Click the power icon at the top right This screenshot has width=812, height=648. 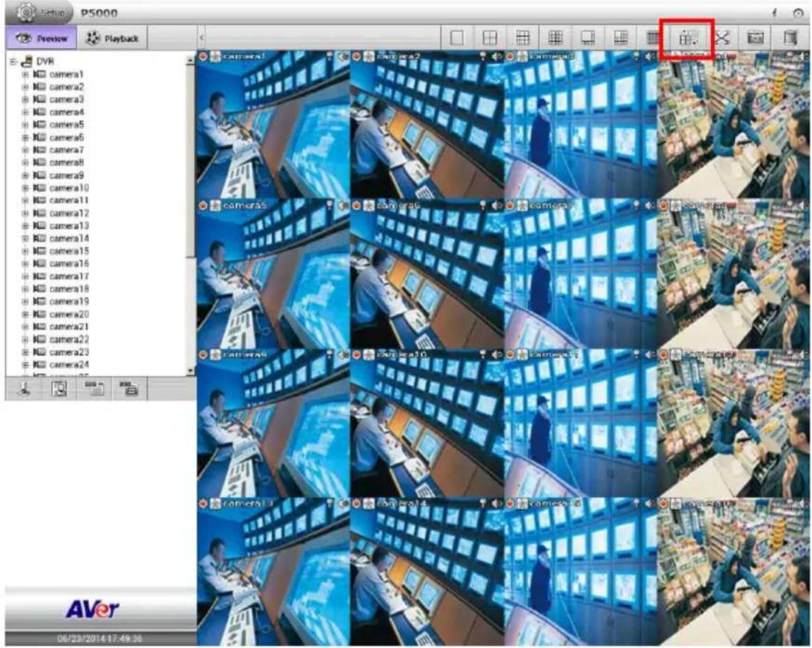pyautogui.click(x=798, y=13)
